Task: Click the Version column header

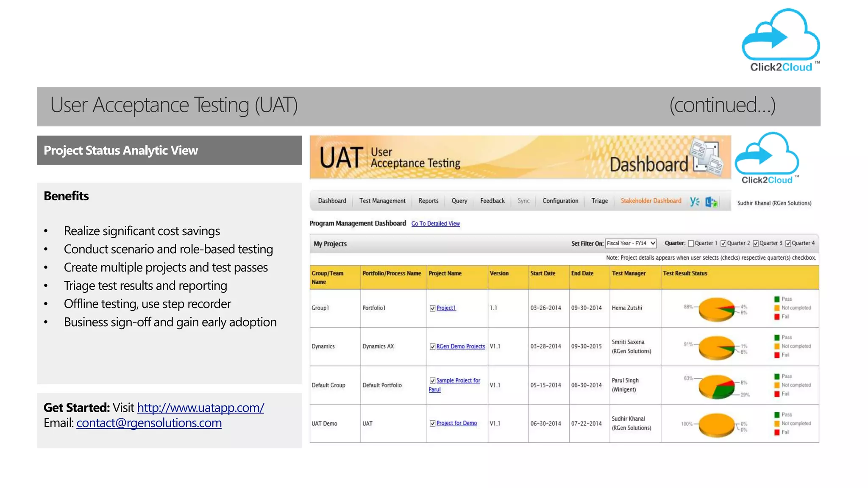Action: tap(508, 277)
